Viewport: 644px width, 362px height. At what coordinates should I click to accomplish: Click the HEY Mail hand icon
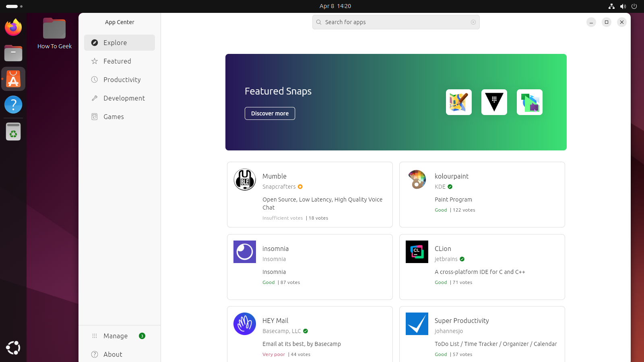point(245,324)
